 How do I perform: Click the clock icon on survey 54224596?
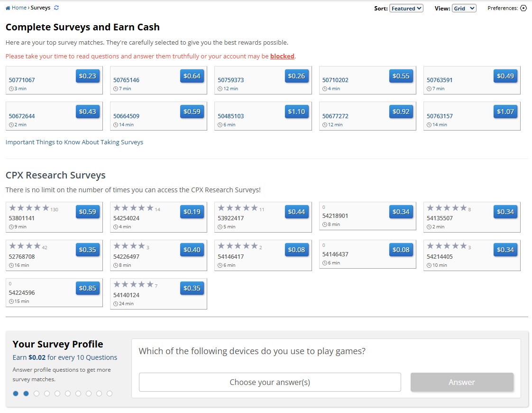[x=11, y=301]
